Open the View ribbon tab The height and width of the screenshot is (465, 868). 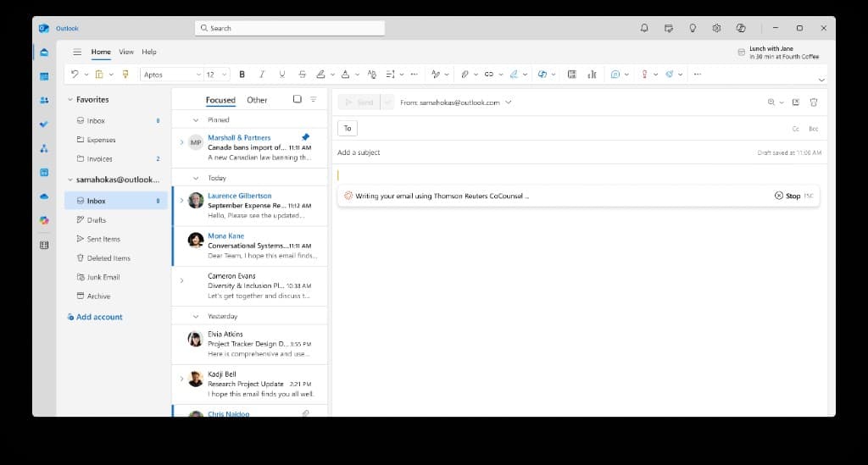pyautogui.click(x=126, y=52)
